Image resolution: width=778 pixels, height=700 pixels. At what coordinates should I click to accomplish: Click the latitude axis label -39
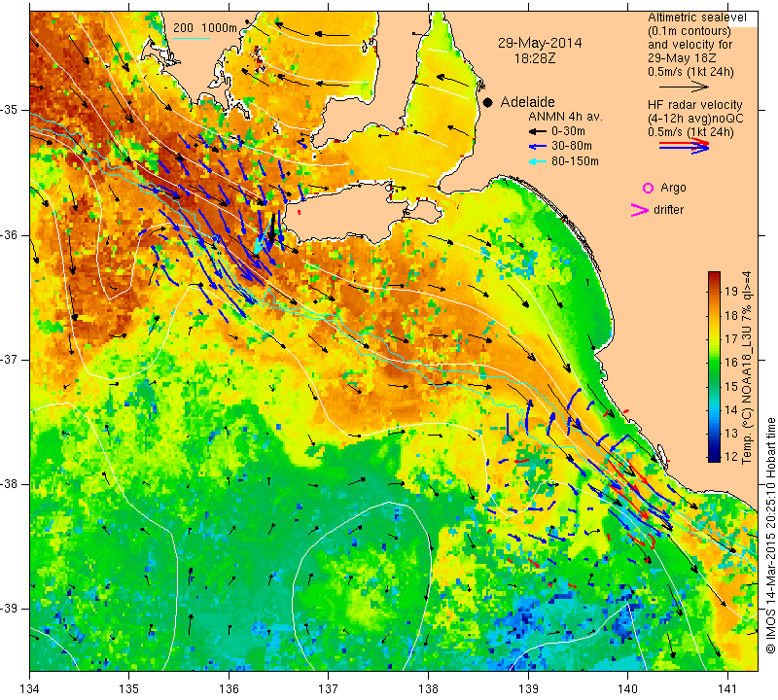click(x=11, y=609)
